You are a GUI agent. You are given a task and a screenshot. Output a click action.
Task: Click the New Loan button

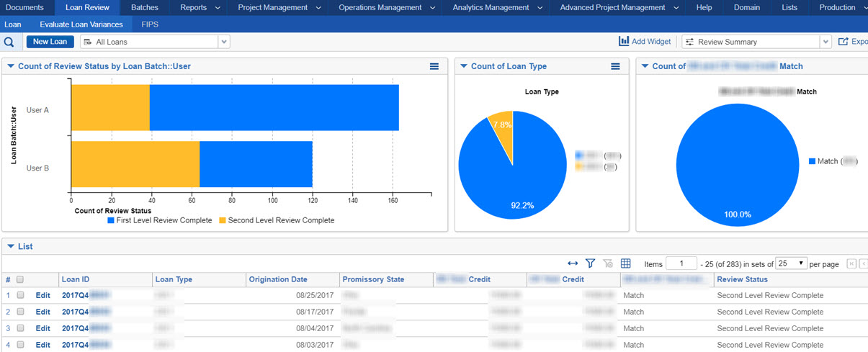point(50,42)
